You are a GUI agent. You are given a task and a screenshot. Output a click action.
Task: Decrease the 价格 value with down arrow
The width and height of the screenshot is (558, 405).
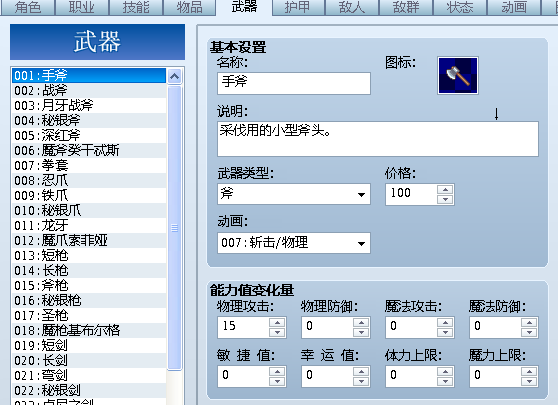445,199
